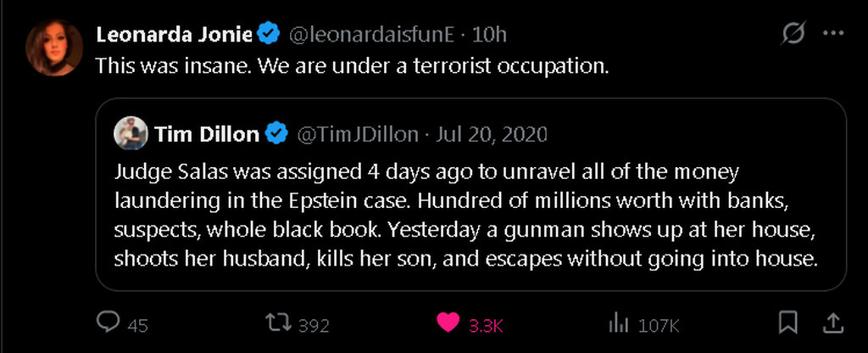
Task: Click the share upload arrow icon
Action: point(833,322)
